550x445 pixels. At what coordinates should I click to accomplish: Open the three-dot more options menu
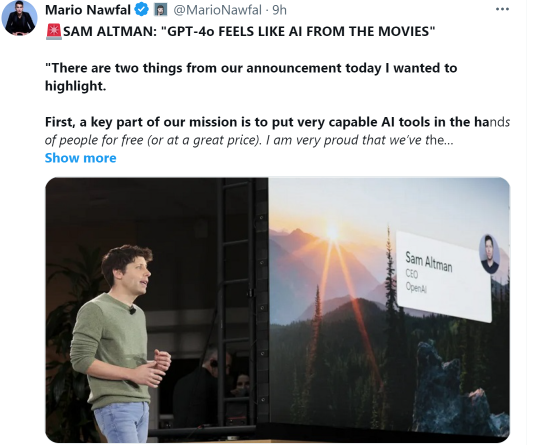pyautogui.click(x=502, y=9)
